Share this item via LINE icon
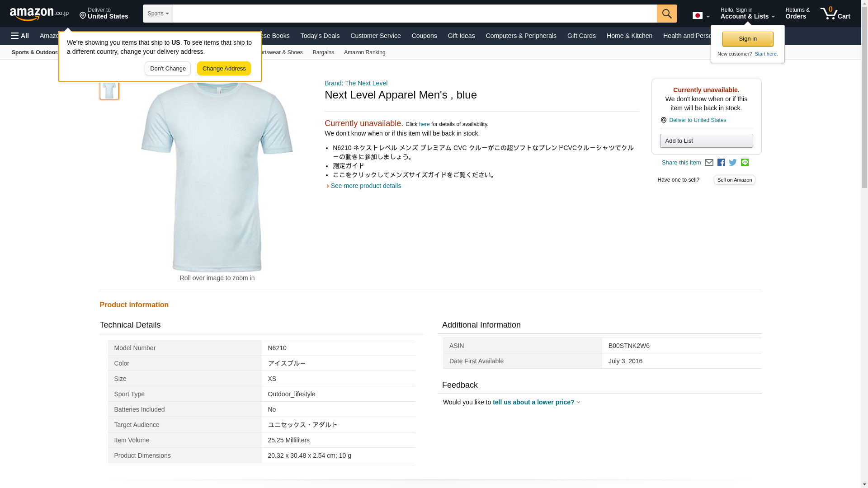868x488 pixels. coord(745,163)
